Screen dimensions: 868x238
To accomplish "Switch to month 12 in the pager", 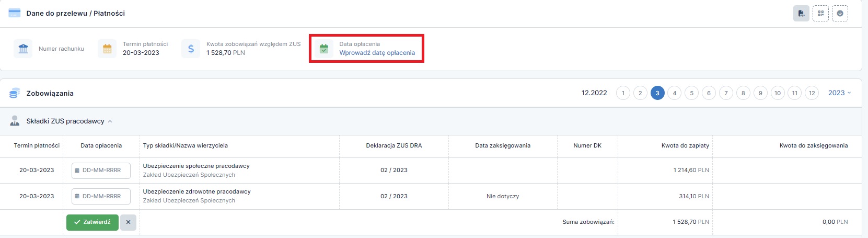I will (x=812, y=93).
